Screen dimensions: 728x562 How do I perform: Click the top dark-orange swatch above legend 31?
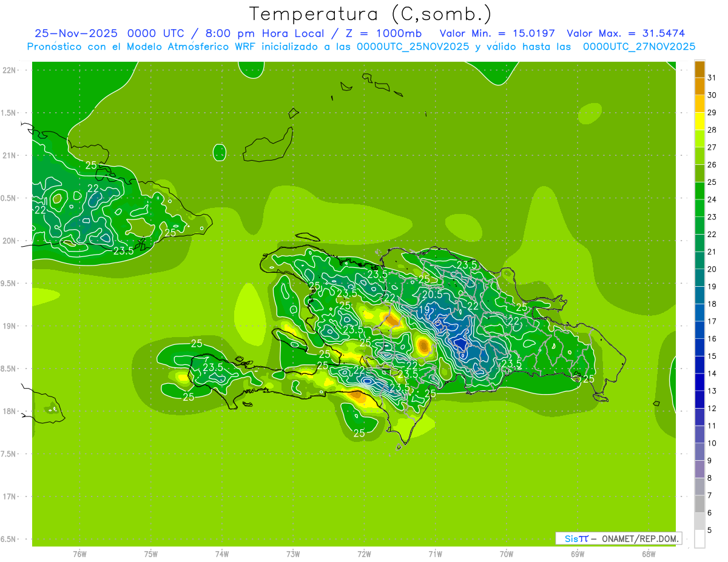click(x=699, y=69)
